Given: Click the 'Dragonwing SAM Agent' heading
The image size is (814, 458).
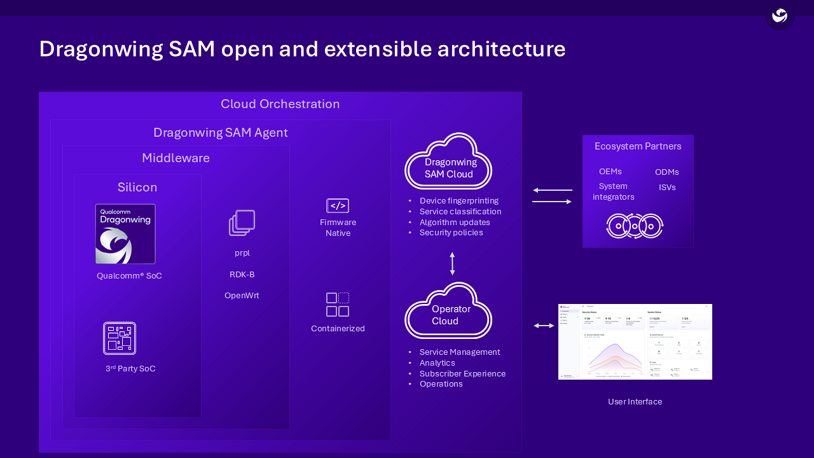Looking at the screenshot, I should (220, 132).
